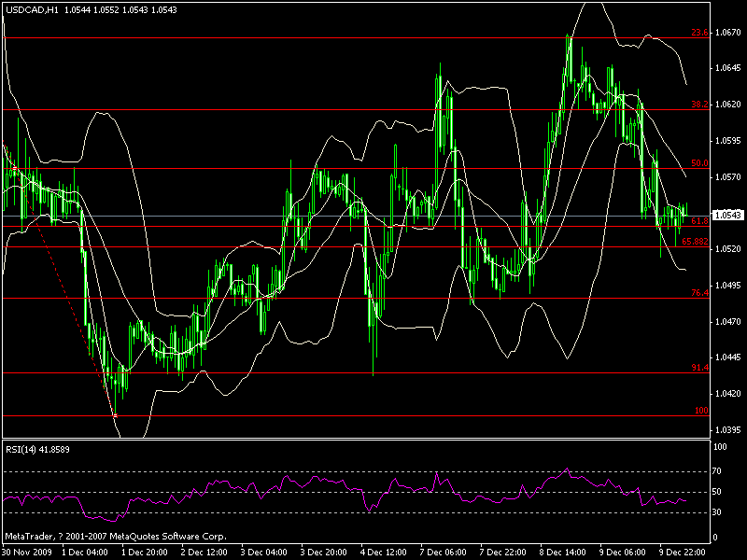Click the 1.0645 price axis value
The height and width of the screenshot is (560, 747).
click(x=728, y=68)
